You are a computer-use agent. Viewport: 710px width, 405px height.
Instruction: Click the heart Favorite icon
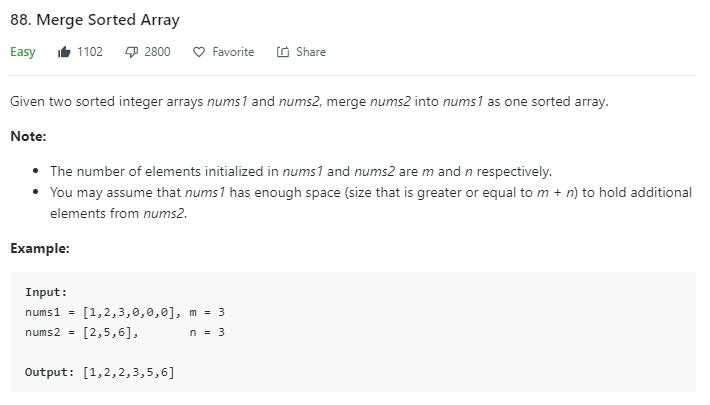pyautogui.click(x=198, y=52)
